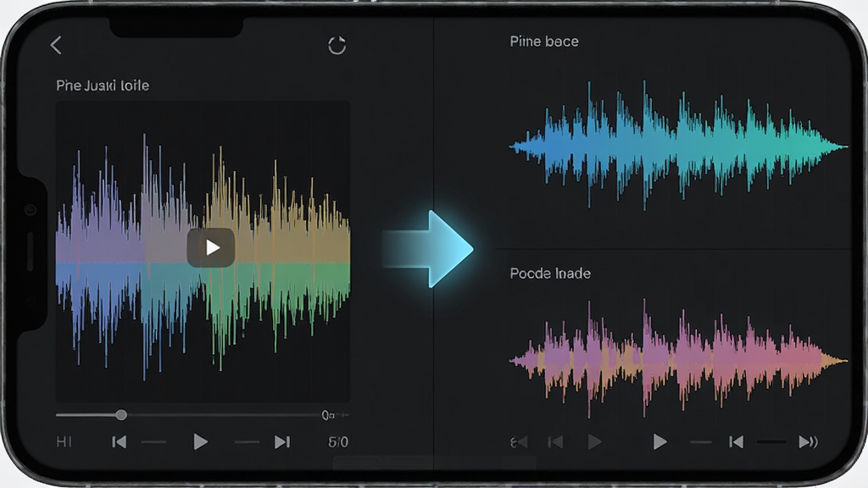
Task: Click the bright play button in right panel
Action: click(x=659, y=441)
